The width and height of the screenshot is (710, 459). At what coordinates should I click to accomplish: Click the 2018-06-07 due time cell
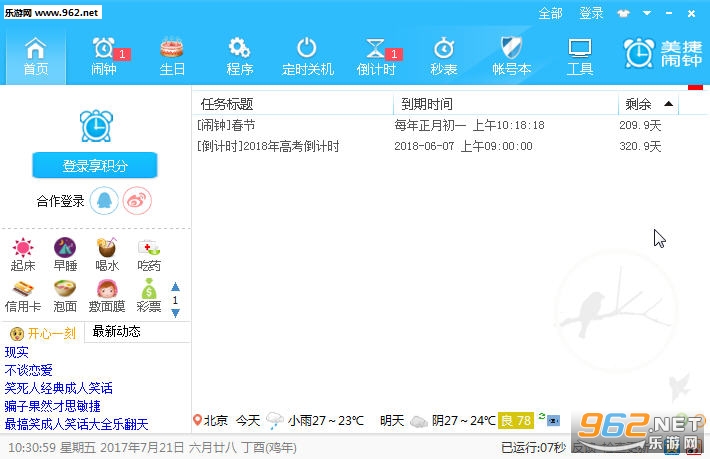click(x=463, y=146)
